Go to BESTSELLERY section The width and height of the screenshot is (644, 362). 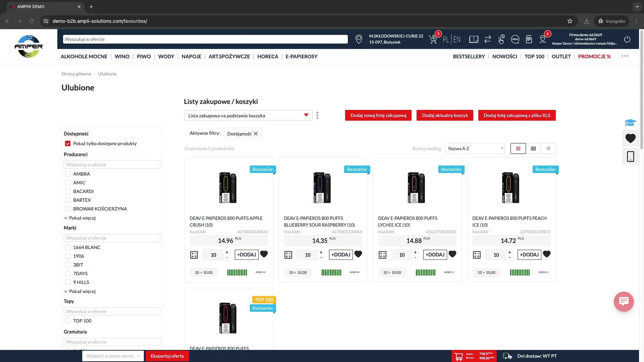[x=469, y=56]
